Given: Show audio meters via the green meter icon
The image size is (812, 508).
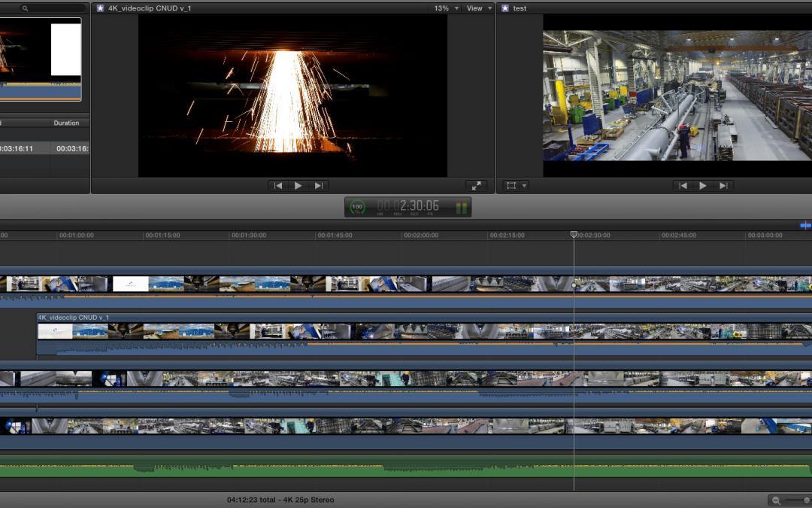Looking at the screenshot, I should point(461,208).
